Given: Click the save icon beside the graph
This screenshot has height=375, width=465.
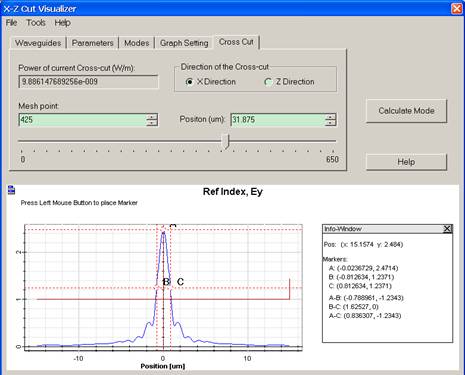Looking at the screenshot, I should pos(11,190).
